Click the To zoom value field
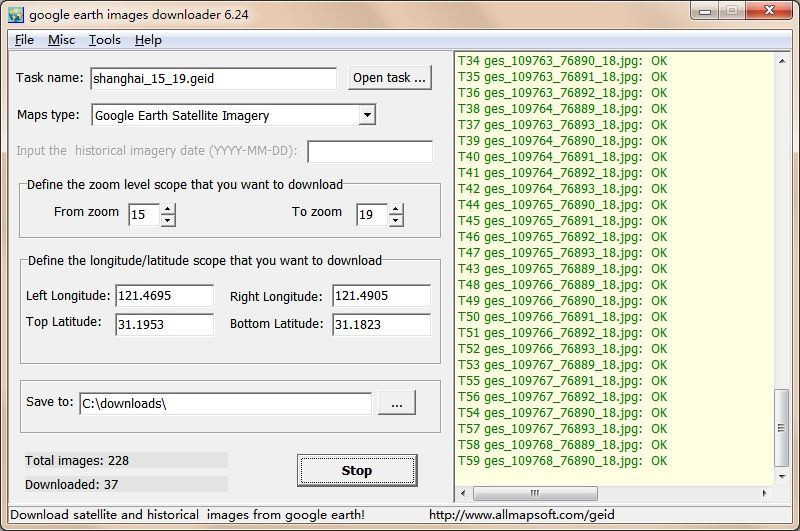Viewport: 800px width, 531px height. click(371, 214)
